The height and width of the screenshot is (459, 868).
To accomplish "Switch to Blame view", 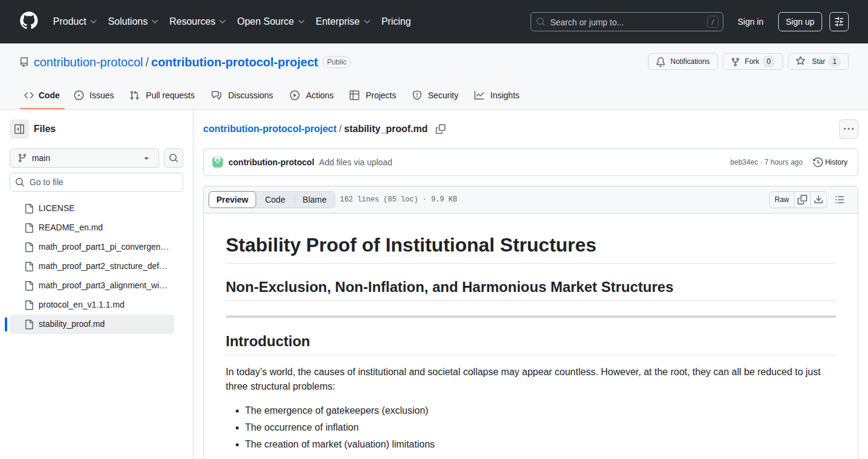I will (x=315, y=200).
